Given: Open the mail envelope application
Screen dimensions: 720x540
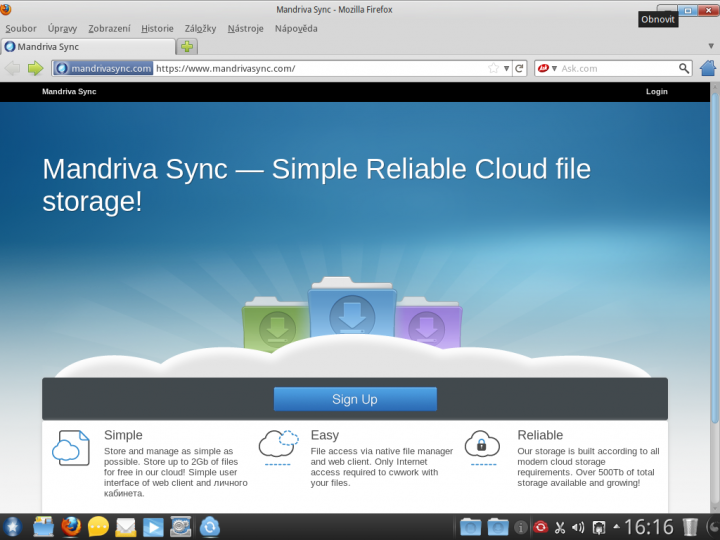Looking at the screenshot, I should click(125, 527).
